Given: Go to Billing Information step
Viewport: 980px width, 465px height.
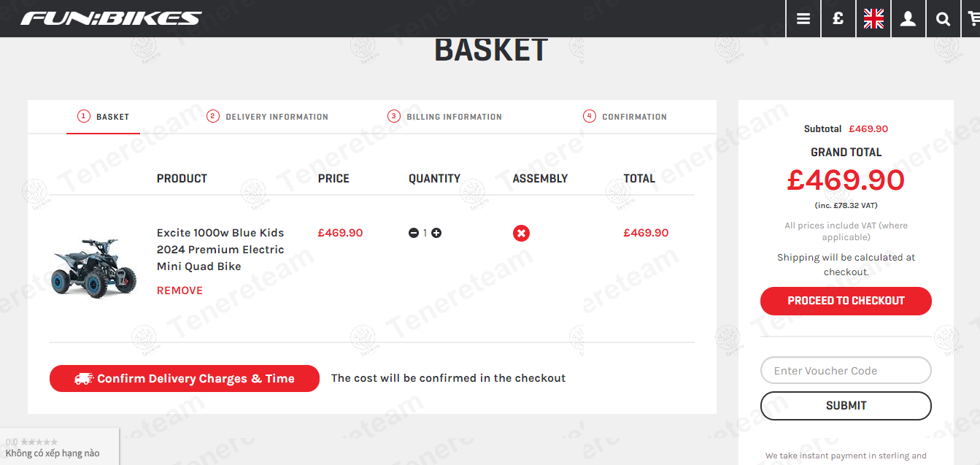Looking at the screenshot, I should point(445,117).
